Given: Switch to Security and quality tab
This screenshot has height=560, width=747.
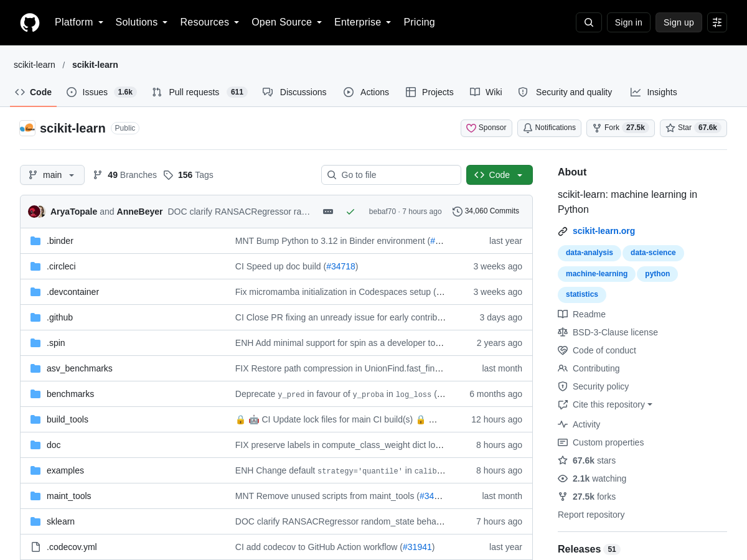Looking at the screenshot, I should pos(565,92).
